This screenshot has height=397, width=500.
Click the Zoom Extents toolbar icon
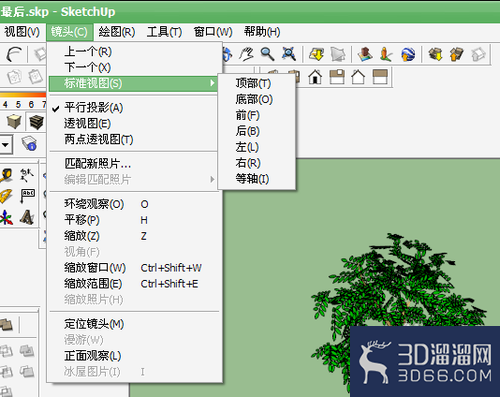[289, 54]
